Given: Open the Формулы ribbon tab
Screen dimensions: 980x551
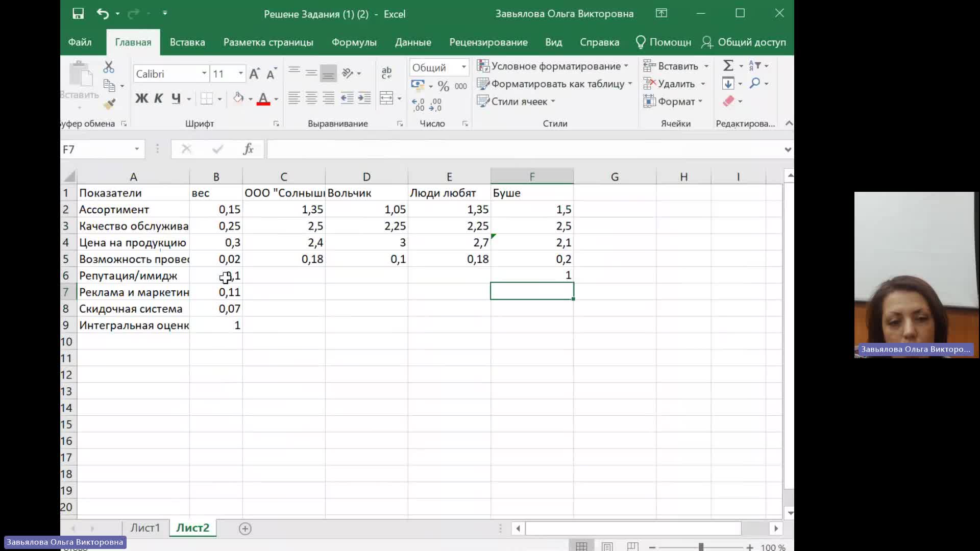Looking at the screenshot, I should (354, 42).
